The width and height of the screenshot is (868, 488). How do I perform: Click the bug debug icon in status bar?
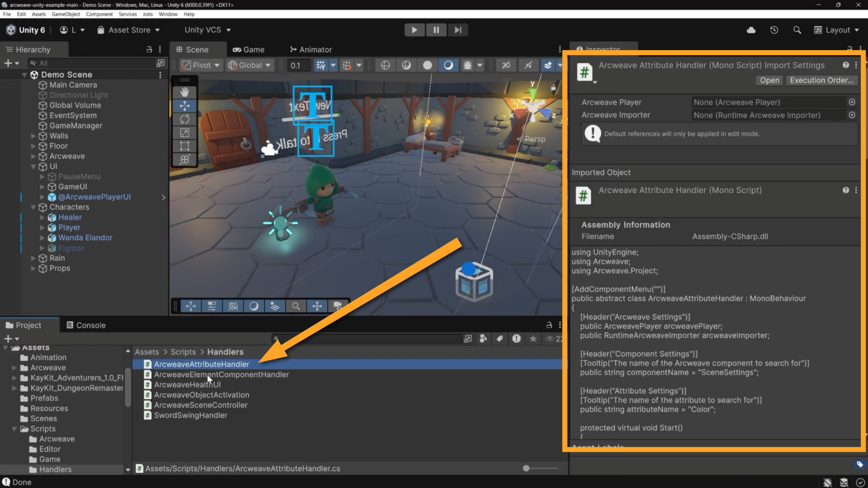click(827, 483)
